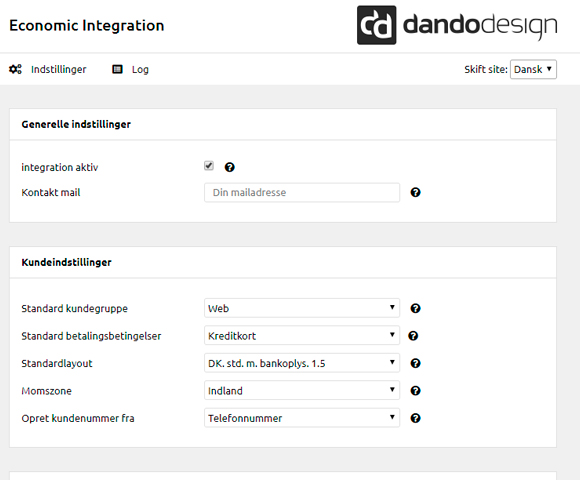
Task: Toggle the integration aktiv checkbox
Action: (x=209, y=166)
